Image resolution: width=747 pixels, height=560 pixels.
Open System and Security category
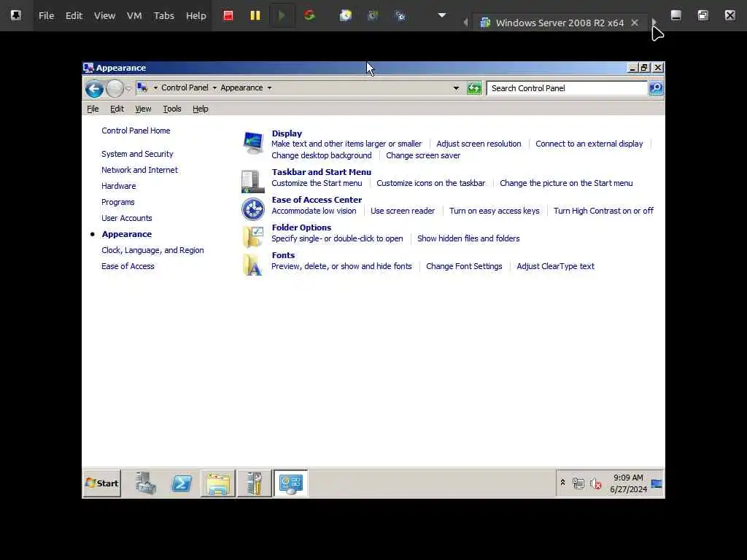point(137,154)
